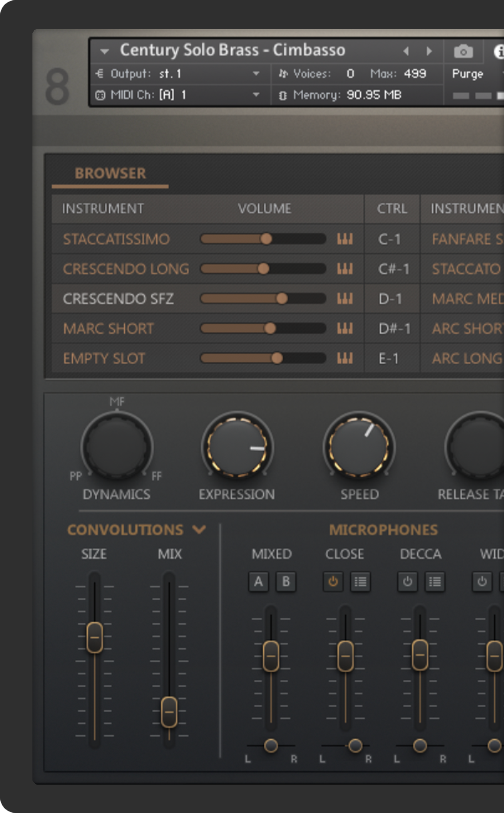504x813 pixels.
Task: Click the MIXED microphone volume fader
Action: click(x=271, y=656)
